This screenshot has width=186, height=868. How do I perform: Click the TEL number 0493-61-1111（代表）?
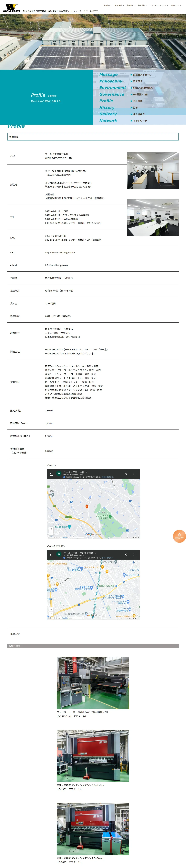[56, 211]
